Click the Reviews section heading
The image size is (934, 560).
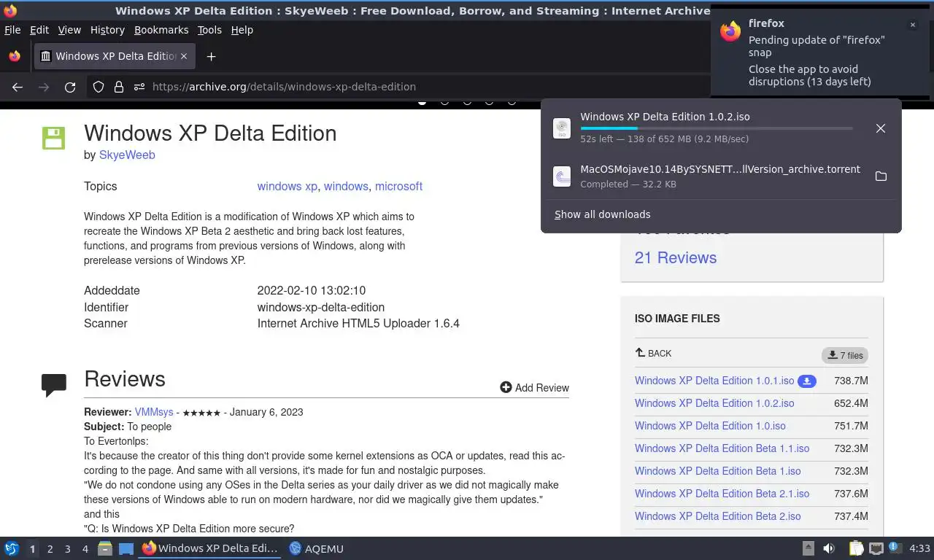[x=125, y=379]
